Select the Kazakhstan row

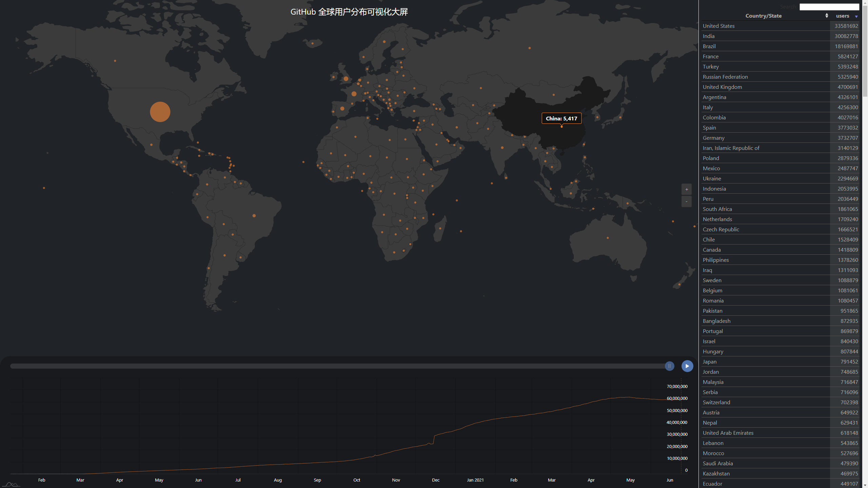(780, 473)
